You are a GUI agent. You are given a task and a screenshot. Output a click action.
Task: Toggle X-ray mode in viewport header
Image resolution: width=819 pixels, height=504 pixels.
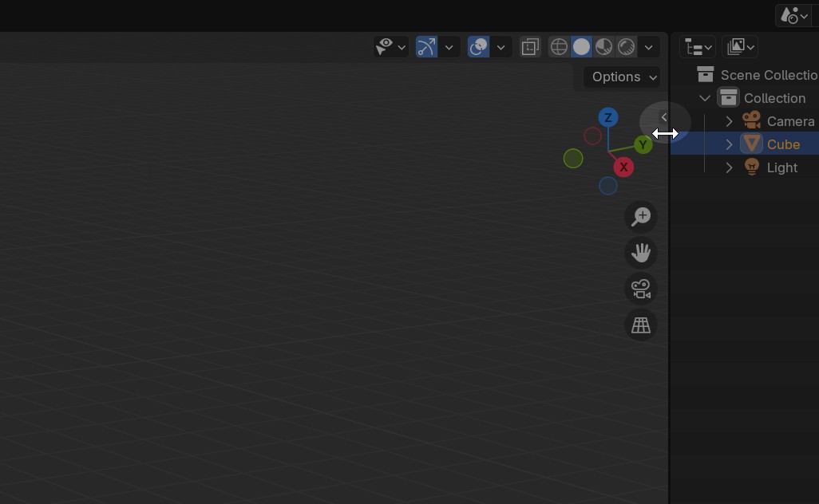click(530, 47)
